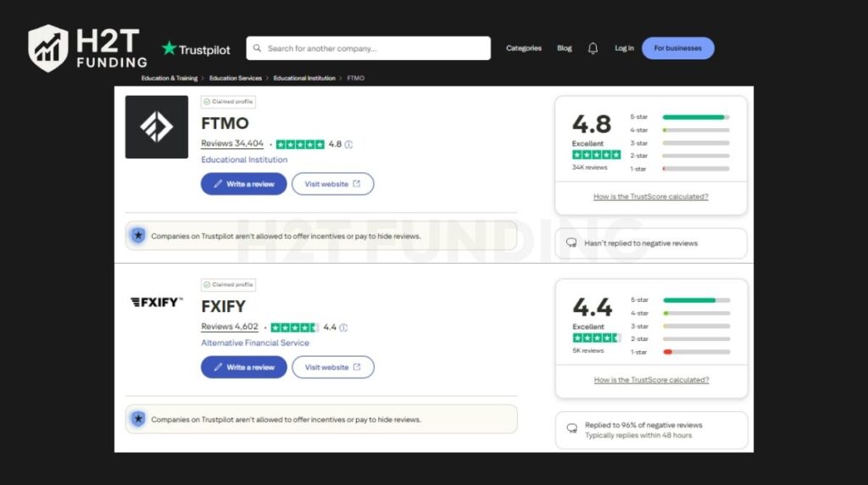The image size is (868, 485).
Task: Open Educational Institution category link under FTMO
Action: pos(244,159)
